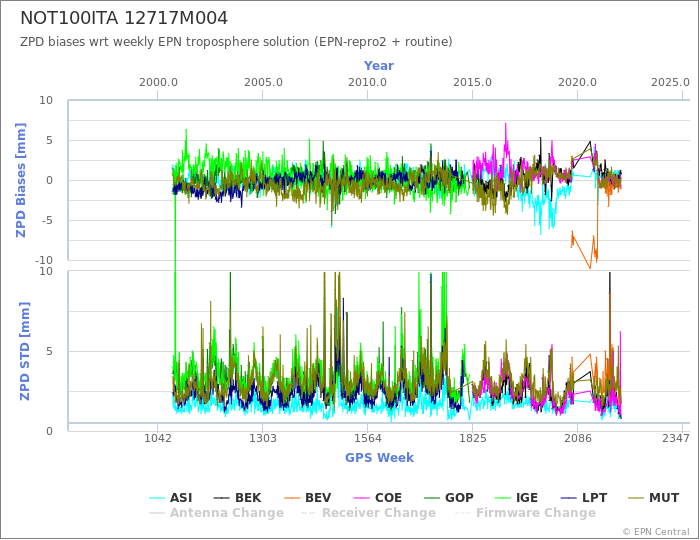700x540 pixels.
Task: Click the ZPD Biases [mm] axis label
Action: [x=21, y=180]
